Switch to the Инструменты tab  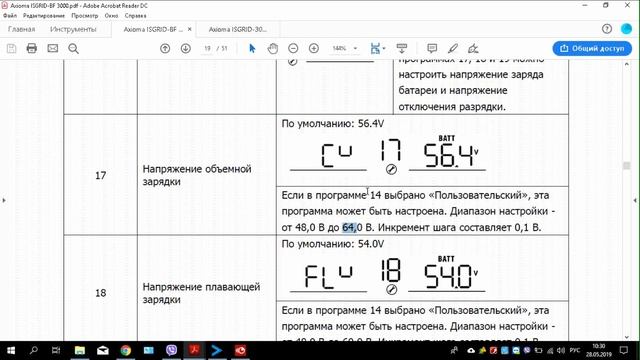pyautogui.click(x=73, y=29)
